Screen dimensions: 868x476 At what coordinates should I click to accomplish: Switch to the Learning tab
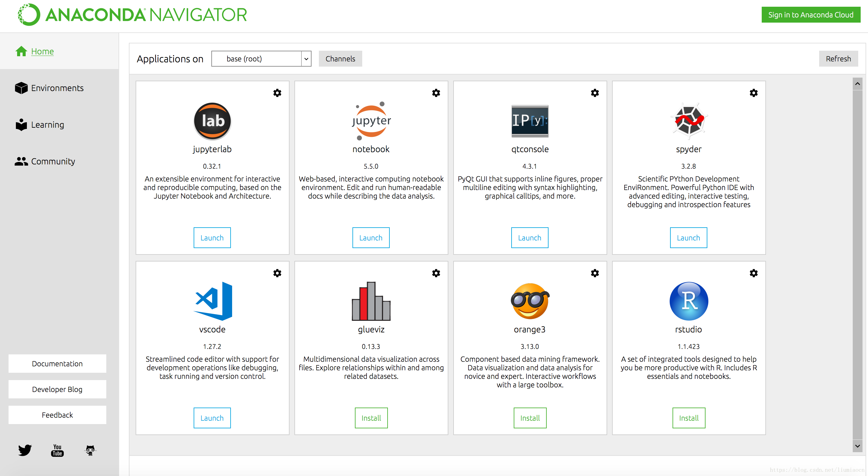pos(47,125)
